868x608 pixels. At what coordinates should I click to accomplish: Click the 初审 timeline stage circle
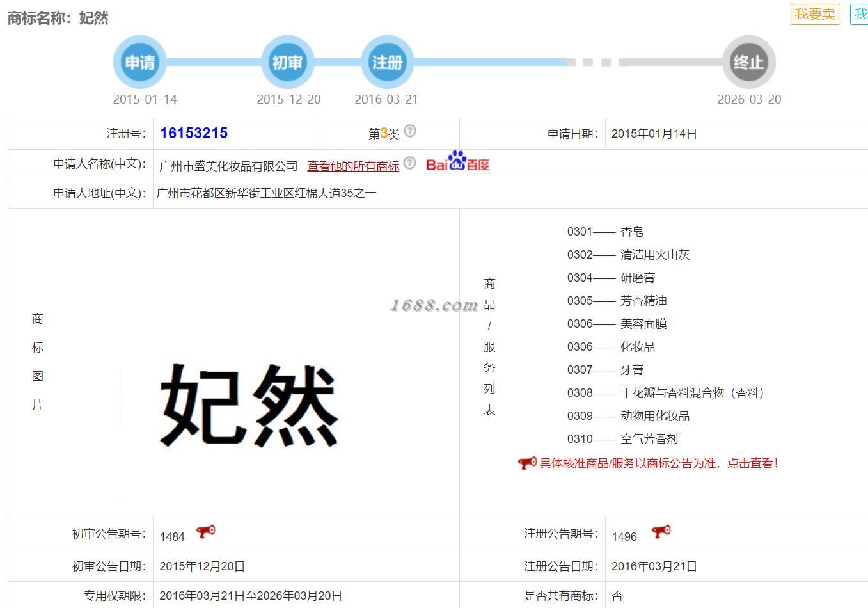point(287,62)
